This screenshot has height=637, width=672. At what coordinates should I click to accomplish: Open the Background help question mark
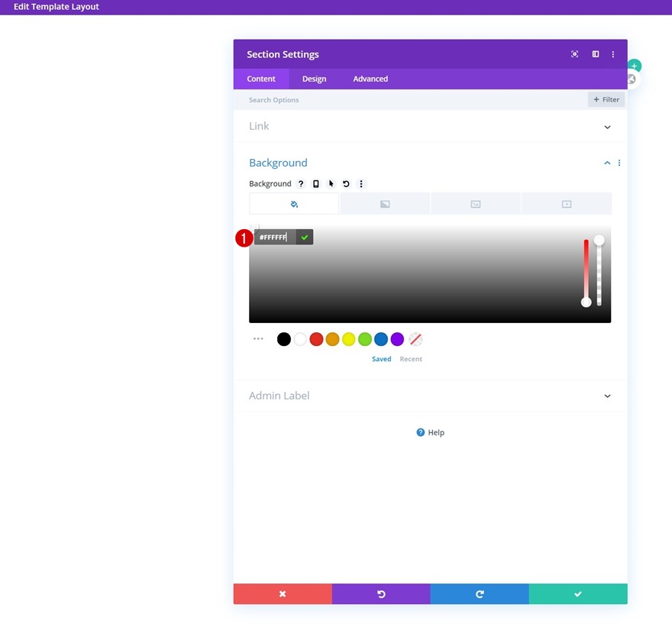(x=301, y=183)
